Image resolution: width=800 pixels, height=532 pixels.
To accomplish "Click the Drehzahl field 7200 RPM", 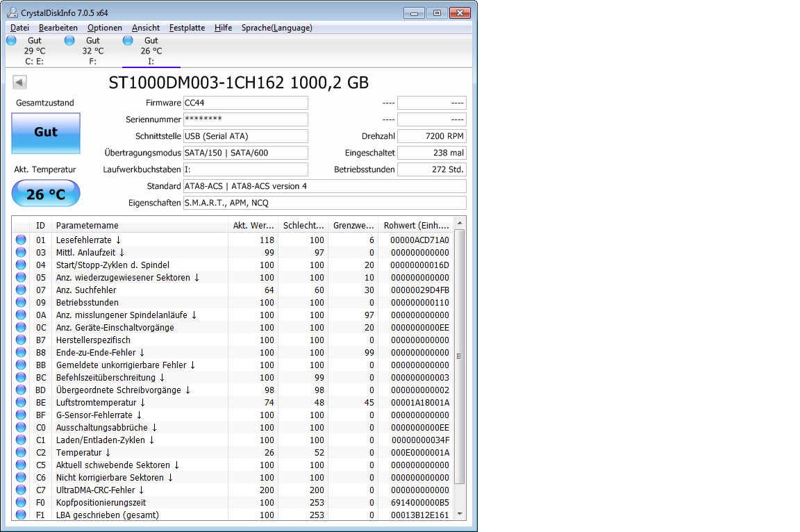I will pos(432,136).
